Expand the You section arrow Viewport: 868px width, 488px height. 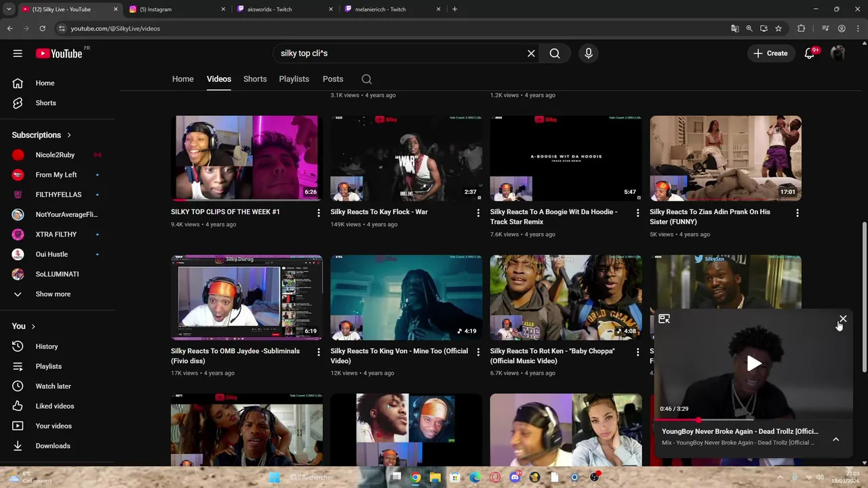pos(33,327)
